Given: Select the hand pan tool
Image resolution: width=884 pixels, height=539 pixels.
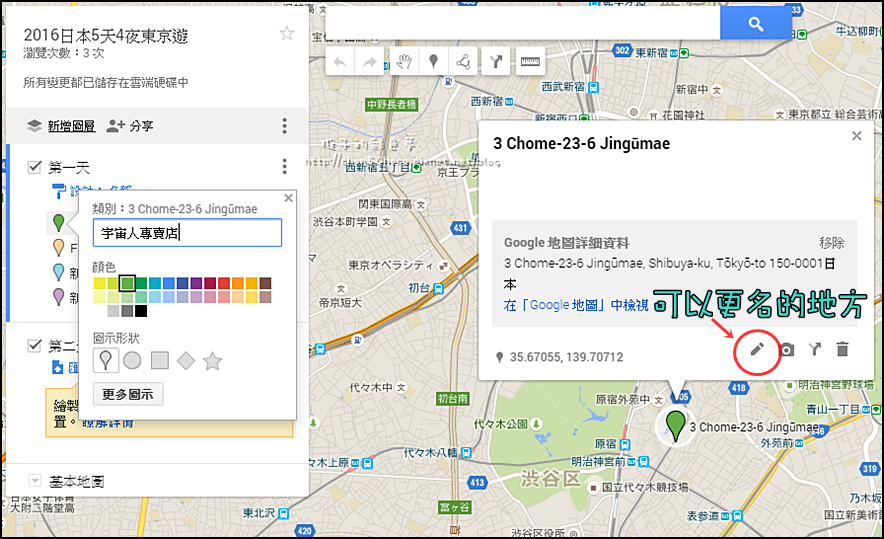Looking at the screenshot, I should point(404,61).
